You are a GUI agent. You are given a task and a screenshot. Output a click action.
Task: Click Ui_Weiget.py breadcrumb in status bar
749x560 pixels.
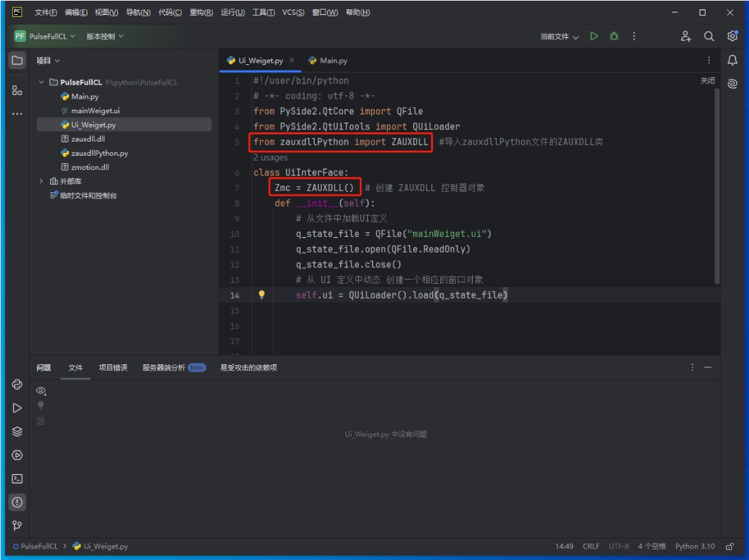click(x=101, y=546)
